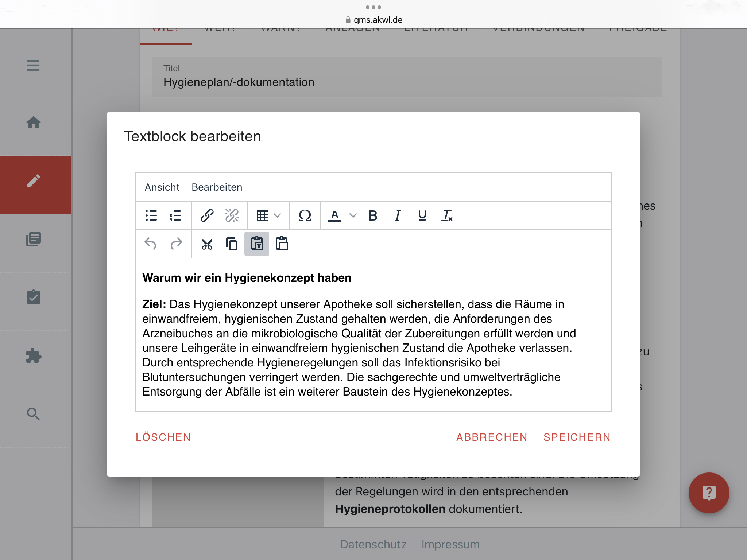Click the red help question mark button
Image resolution: width=747 pixels, height=560 pixels.
pos(709,493)
